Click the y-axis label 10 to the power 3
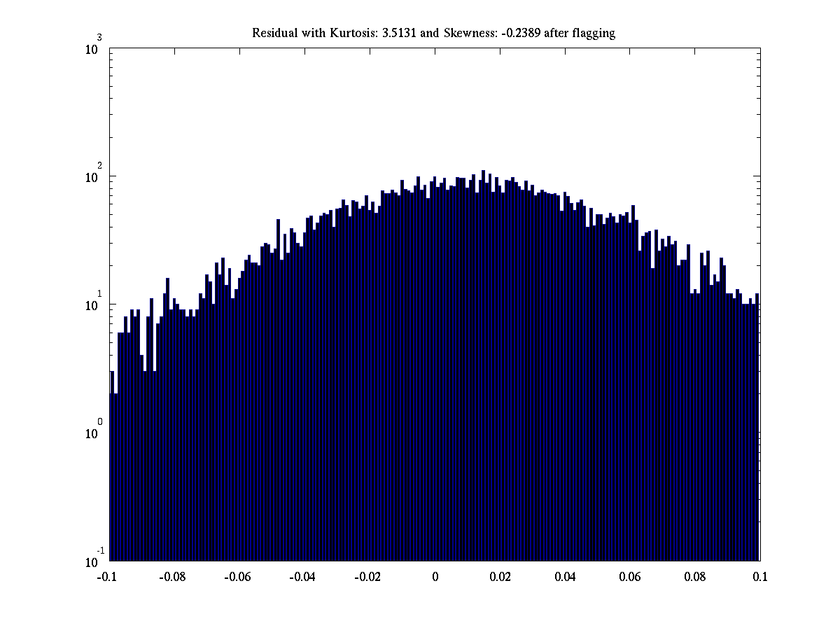Screen dimensions: 840x630 [x=94, y=45]
